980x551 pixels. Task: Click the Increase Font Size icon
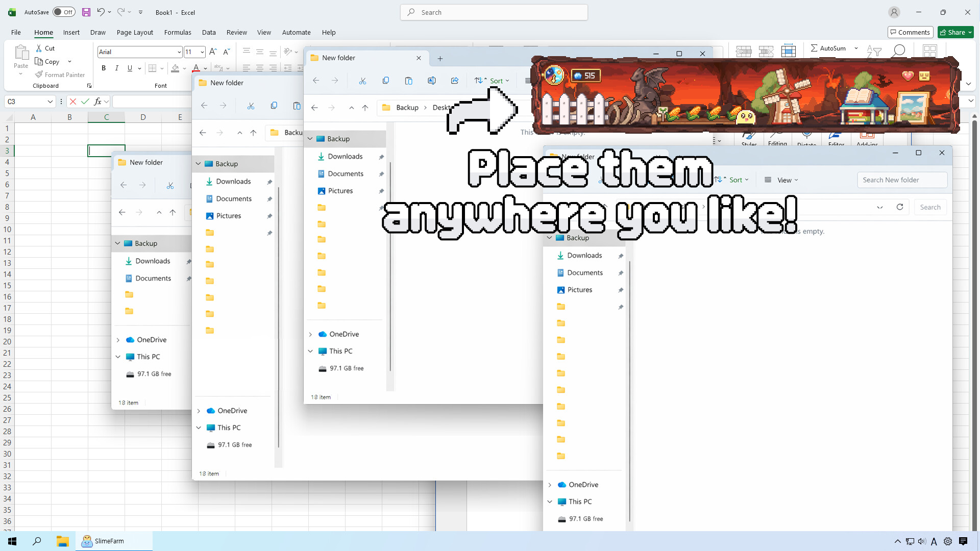point(213,52)
